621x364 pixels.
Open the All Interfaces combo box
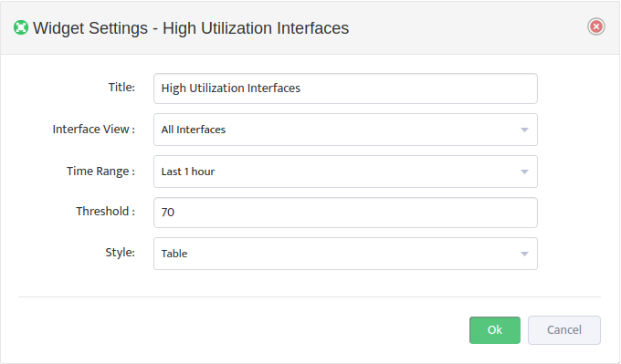pyautogui.click(x=345, y=130)
